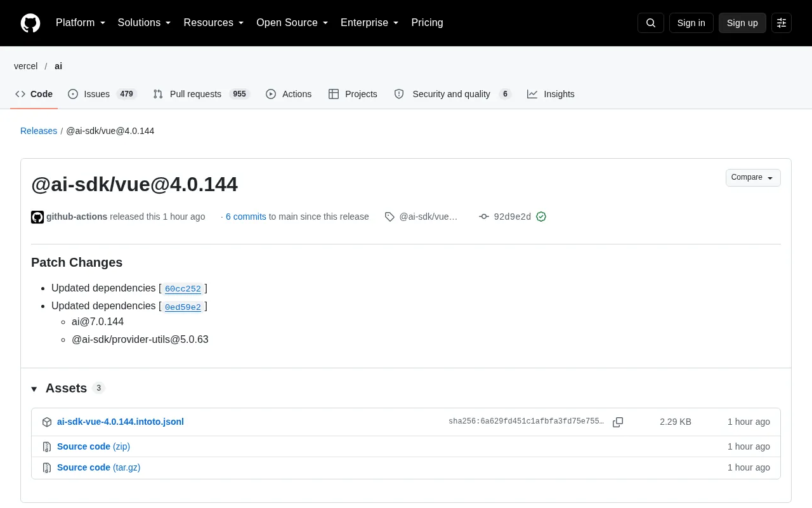Open the GitHub home logo
This screenshot has width=812, height=508.
coord(30,23)
